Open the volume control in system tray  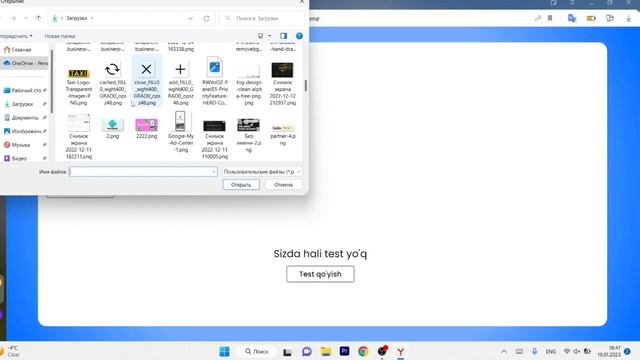(577, 351)
